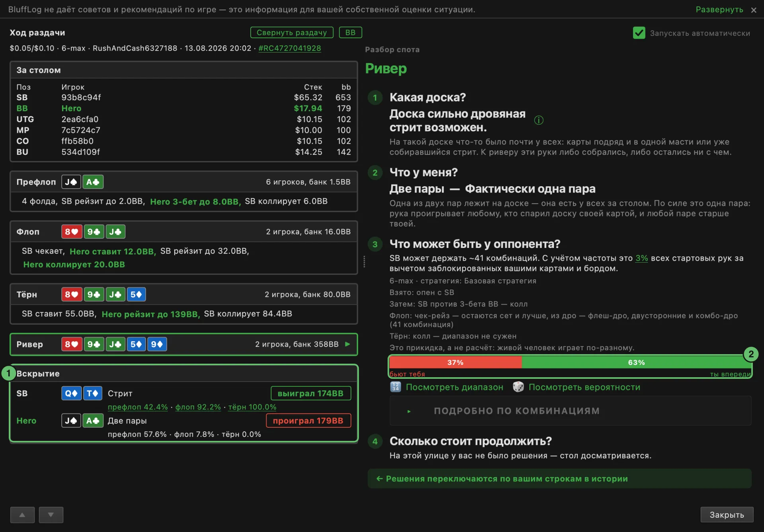Image resolution: width=764 pixels, height=532 pixels.
Task: Click the red 37% segment of the equity bar
Action: [x=455, y=362]
